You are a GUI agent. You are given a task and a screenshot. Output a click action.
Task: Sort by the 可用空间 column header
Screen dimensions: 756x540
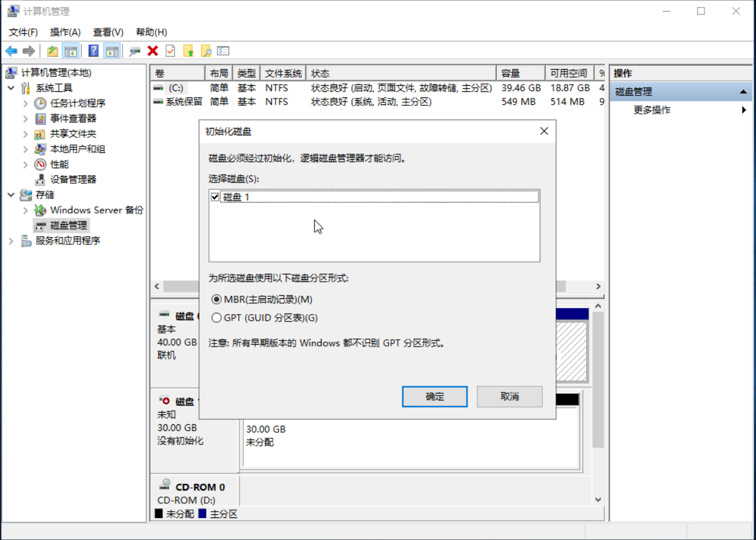[x=568, y=73]
